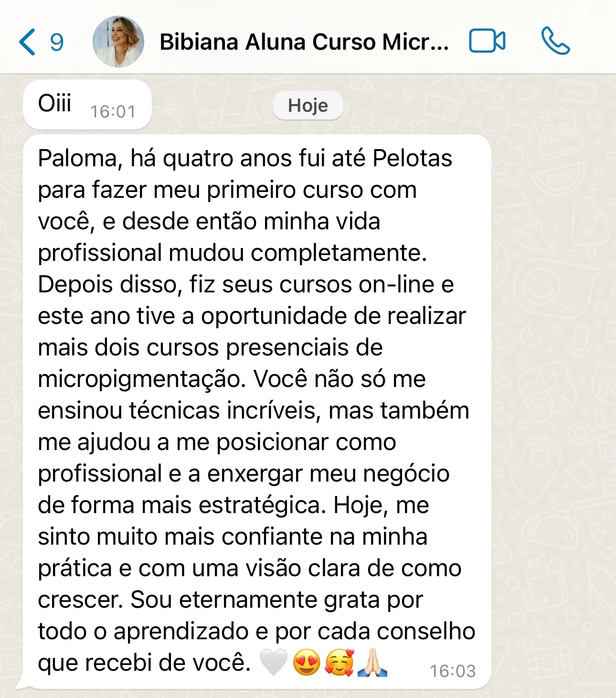This screenshot has height=698, width=616.
Task: Click the 16:03 message timestamp
Action: coord(453,671)
